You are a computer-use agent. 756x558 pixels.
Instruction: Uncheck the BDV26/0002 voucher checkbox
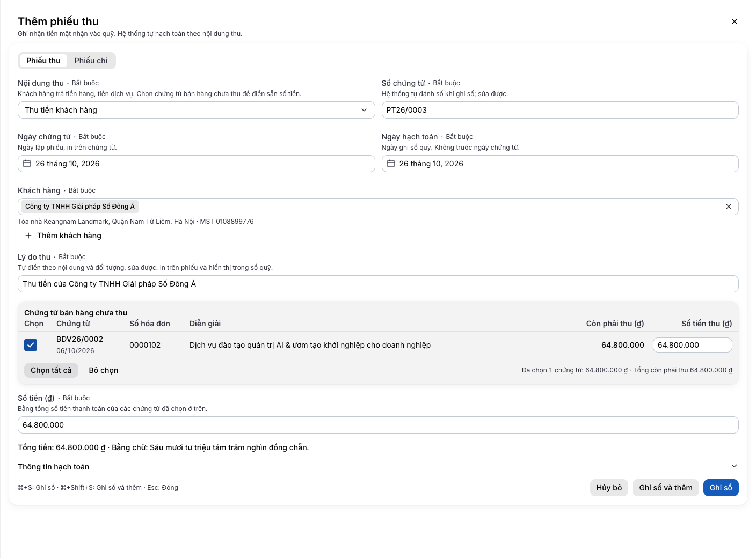coord(31,345)
